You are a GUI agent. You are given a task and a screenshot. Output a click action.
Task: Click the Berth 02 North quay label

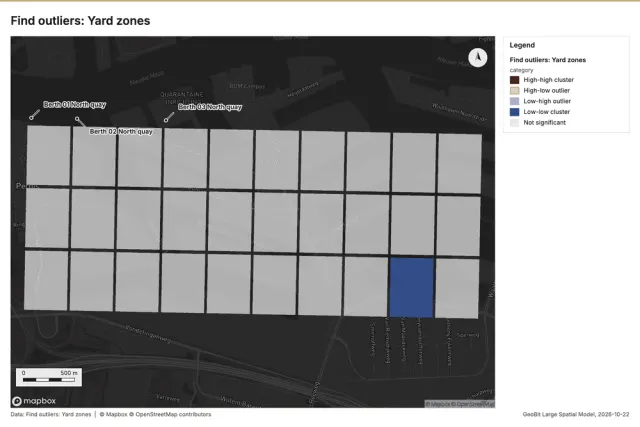coord(121,131)
